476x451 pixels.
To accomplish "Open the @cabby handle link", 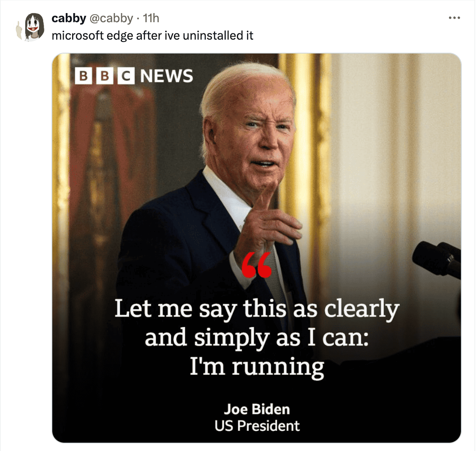I will (110, 18).
